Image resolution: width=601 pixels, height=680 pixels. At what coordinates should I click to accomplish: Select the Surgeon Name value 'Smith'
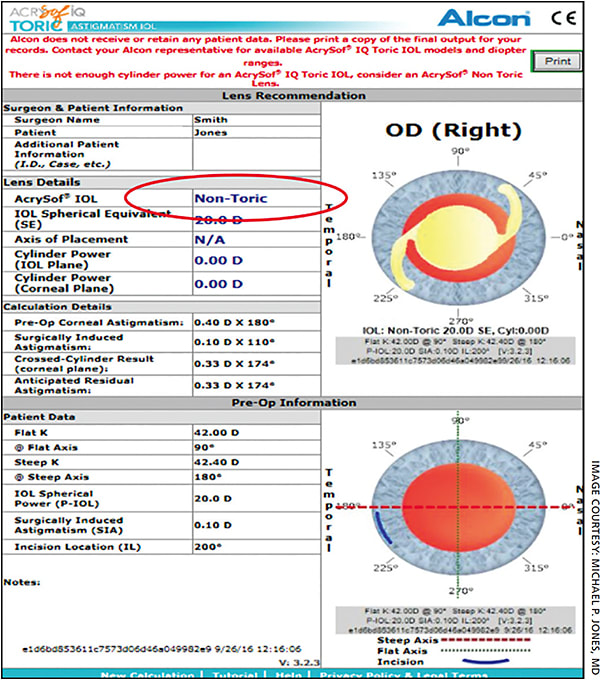(211, 120)
